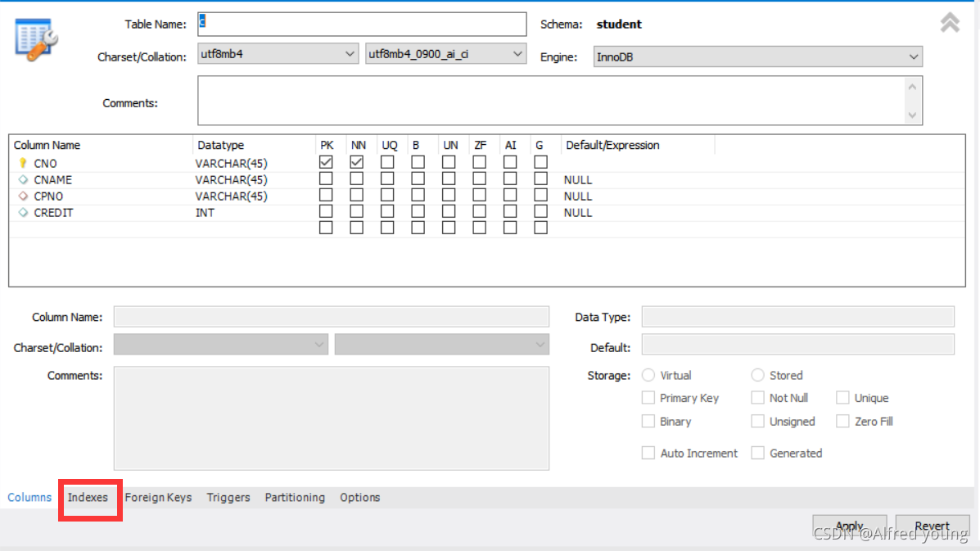
Task: Click VARCHAR(45) datatype of CNO row
Action: [231, 163]
